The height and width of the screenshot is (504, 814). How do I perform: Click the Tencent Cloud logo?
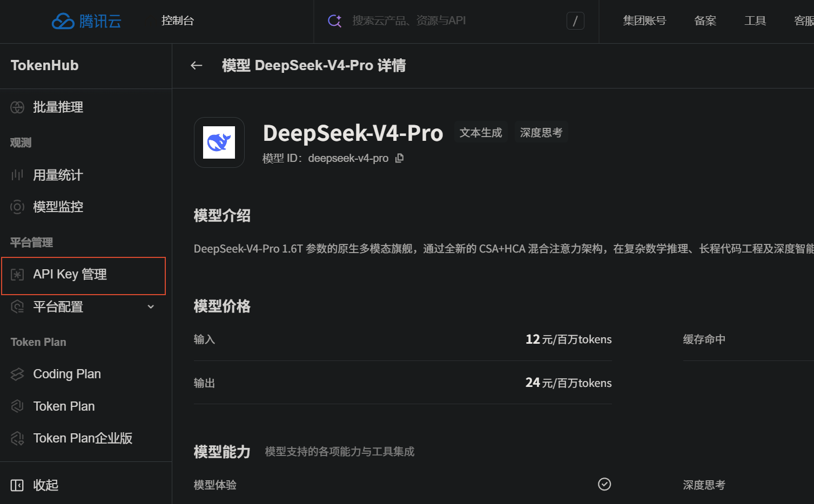point(86,21)
